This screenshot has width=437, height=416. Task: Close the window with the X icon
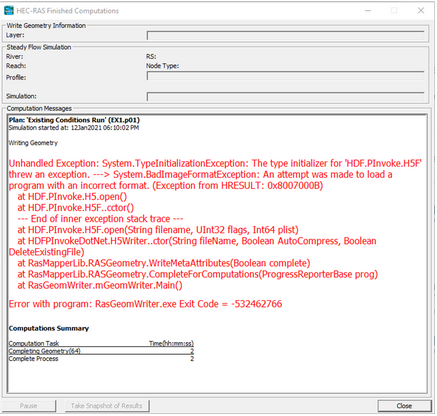421,11
